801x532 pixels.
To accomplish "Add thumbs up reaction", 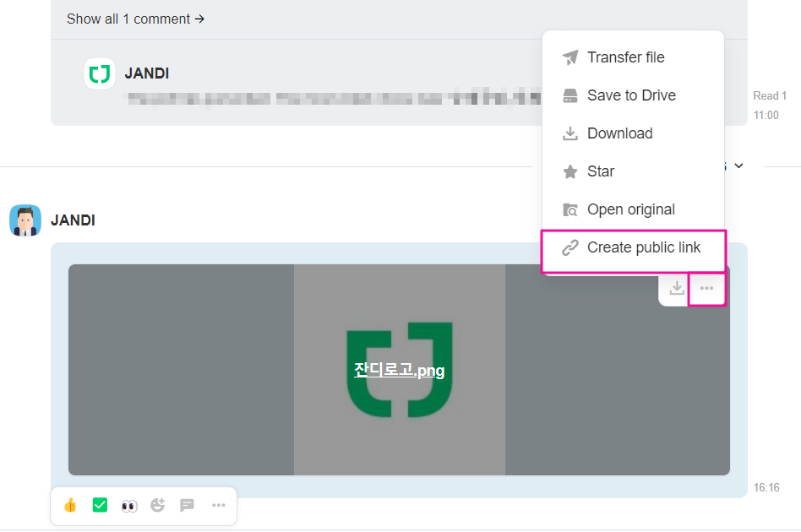I will pyautogui.click(x=70, y=506).
